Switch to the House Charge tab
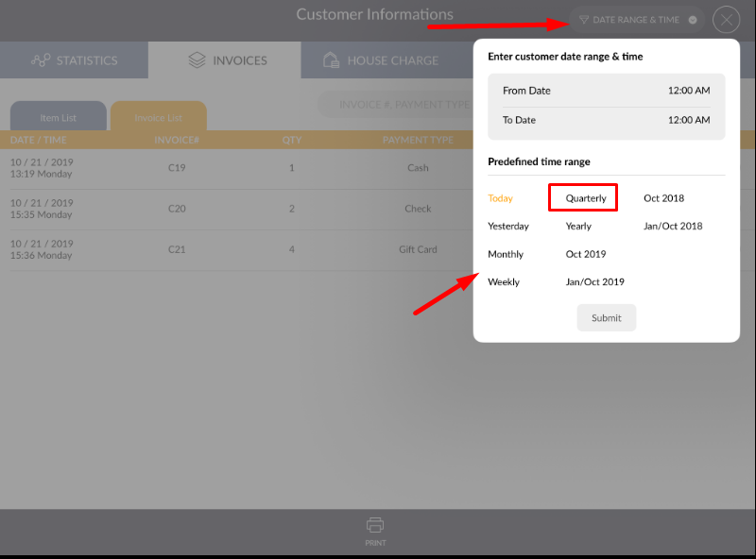Image resolution: width=756 pixels, height=559 pixels. point(382,60)
